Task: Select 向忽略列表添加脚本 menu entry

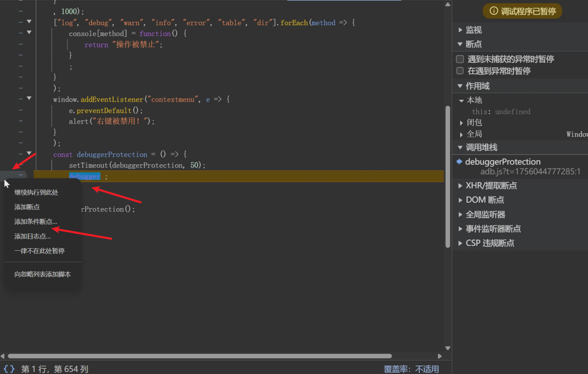Action: [43, 274]
